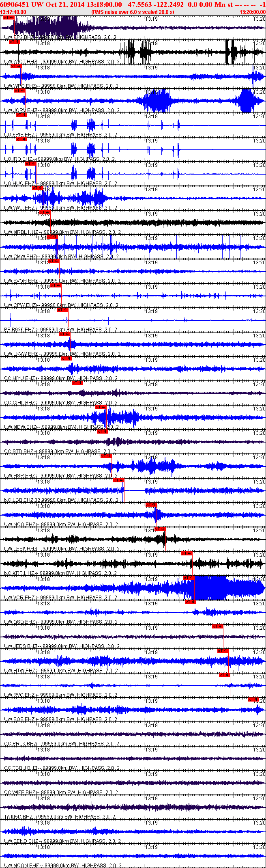Screen dimensions: 266x868
Task: Click the red pick flag on UW.SOS trace
Action: pos(253,700)
